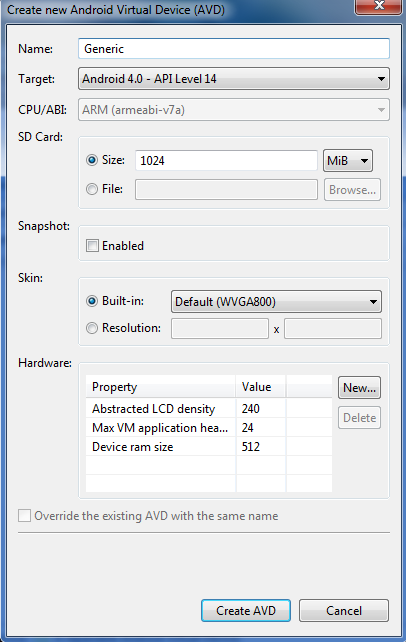Image resolution: width=406 pixels, height=642 pixels.
Task: Click the resolution width field
Action: tap(220, 329)
